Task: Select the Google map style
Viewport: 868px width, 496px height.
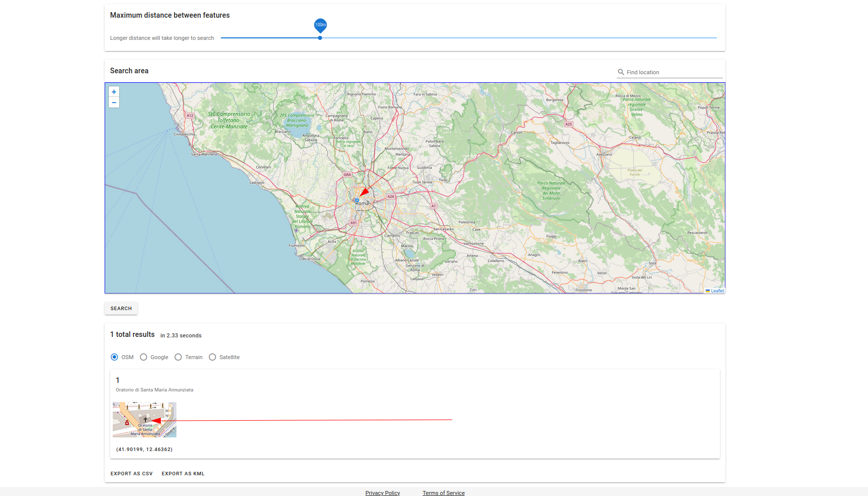Action: pos(144,357)
